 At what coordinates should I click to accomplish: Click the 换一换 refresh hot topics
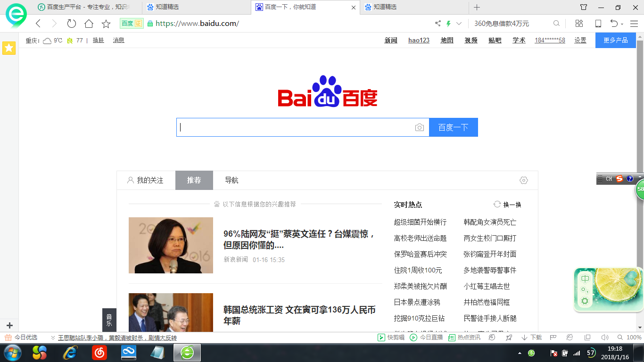(507, 205)
